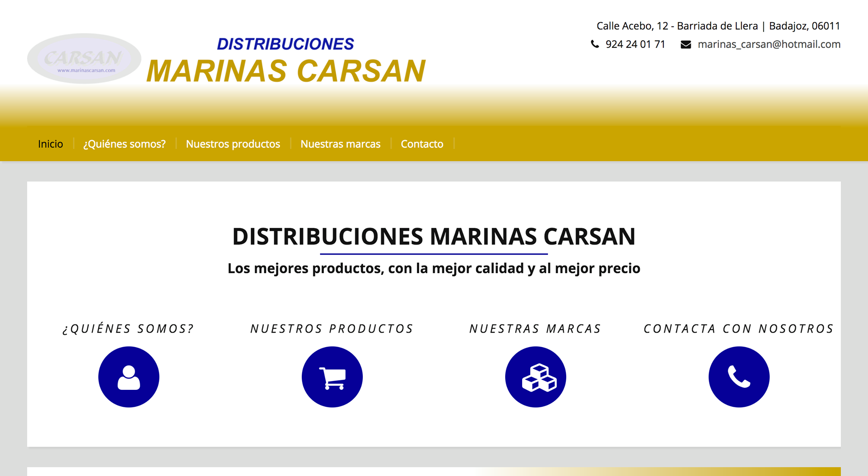Click the Distribuciones Marinas Carsan banner title
Image resolution: width=868 pixels, height=476 pixels.
coord(286,60)
